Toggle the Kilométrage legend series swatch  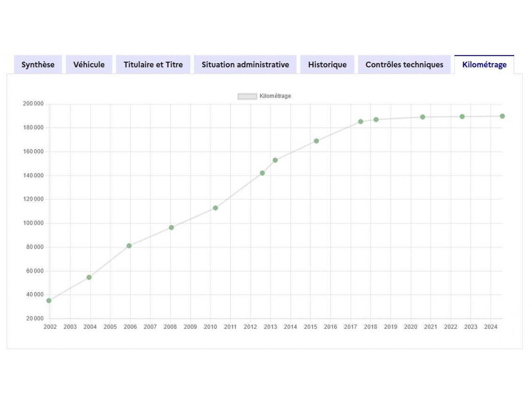click(247, 96)
